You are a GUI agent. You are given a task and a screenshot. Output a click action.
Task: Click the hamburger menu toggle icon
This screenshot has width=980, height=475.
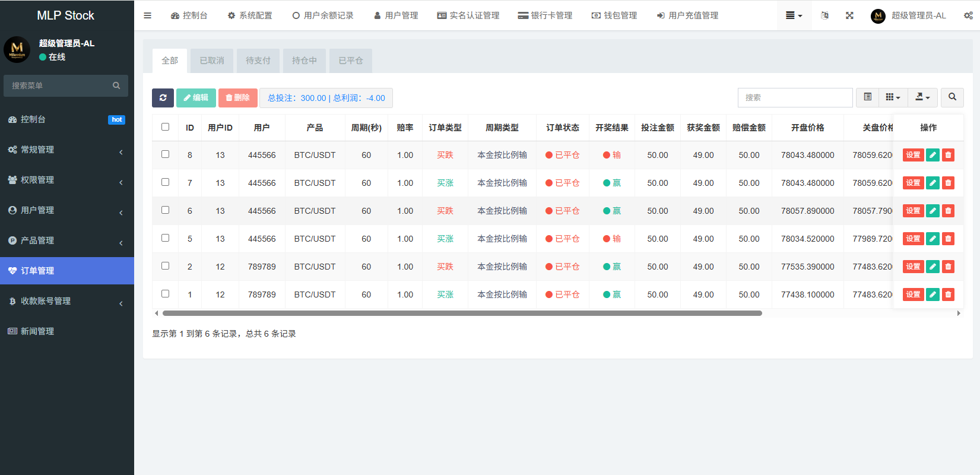click(148, 15)
